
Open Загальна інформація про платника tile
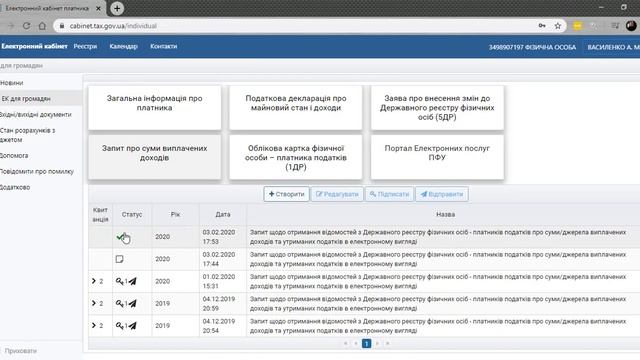[155, 108]
